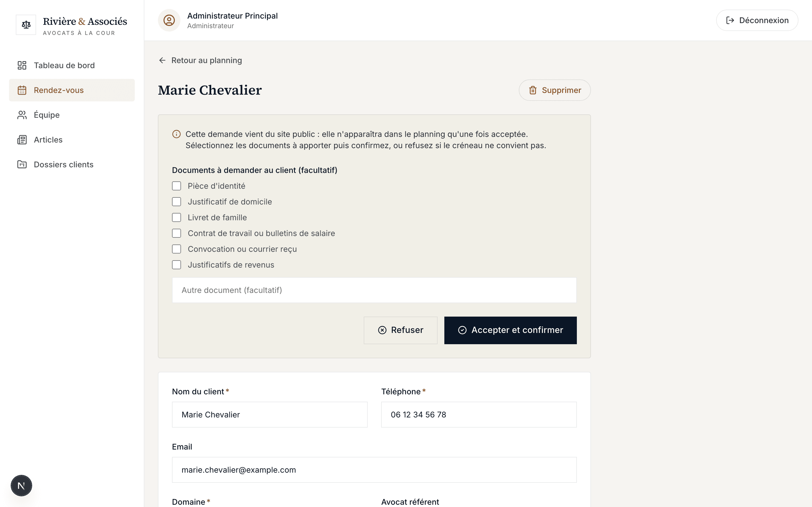This screenshot has height=507, width=812.
Task: Click the Tableau de bord grid icon
Action: click(22, 65)
